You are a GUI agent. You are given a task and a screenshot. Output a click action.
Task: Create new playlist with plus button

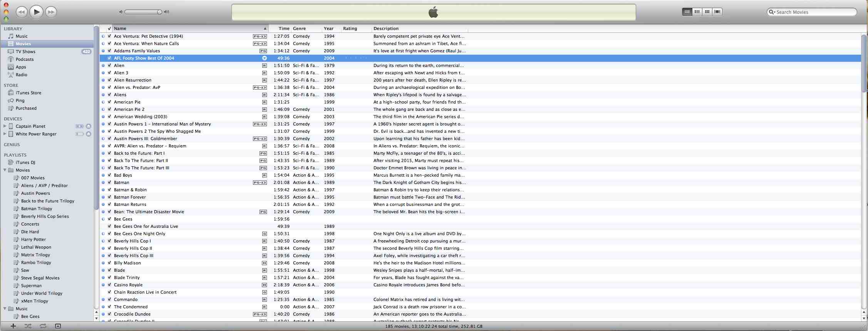[x=13, y=326]
